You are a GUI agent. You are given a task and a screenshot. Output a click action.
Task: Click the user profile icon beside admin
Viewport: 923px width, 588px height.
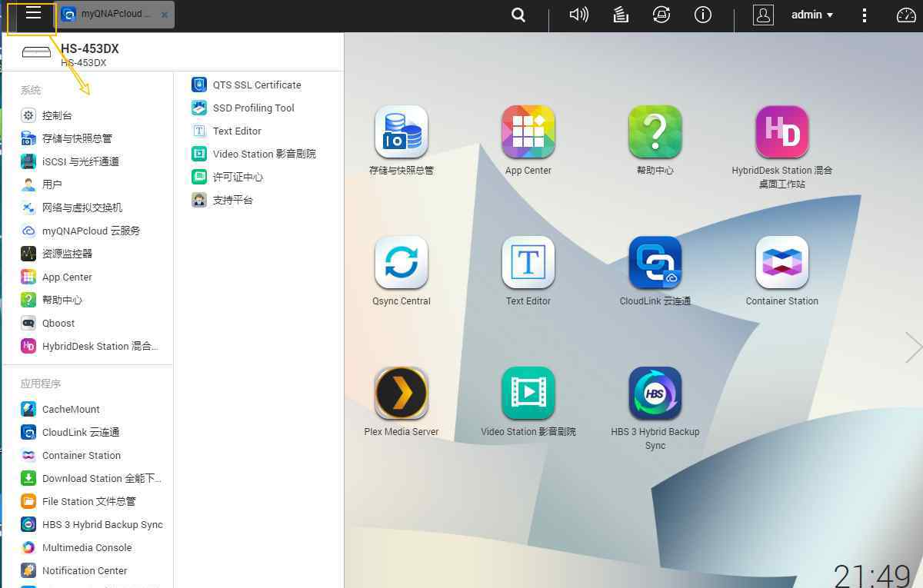763,15
